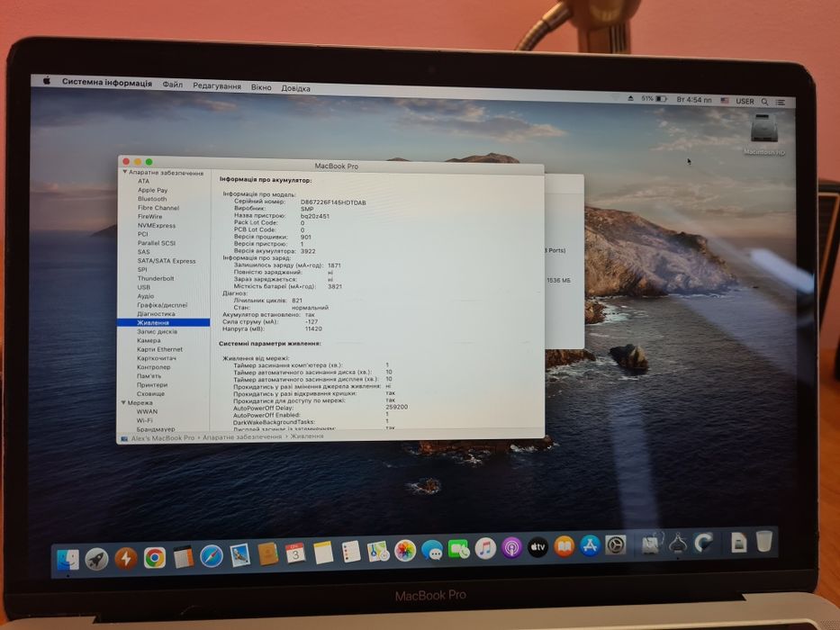Click USER account name in menu bar

coord(745,101)
